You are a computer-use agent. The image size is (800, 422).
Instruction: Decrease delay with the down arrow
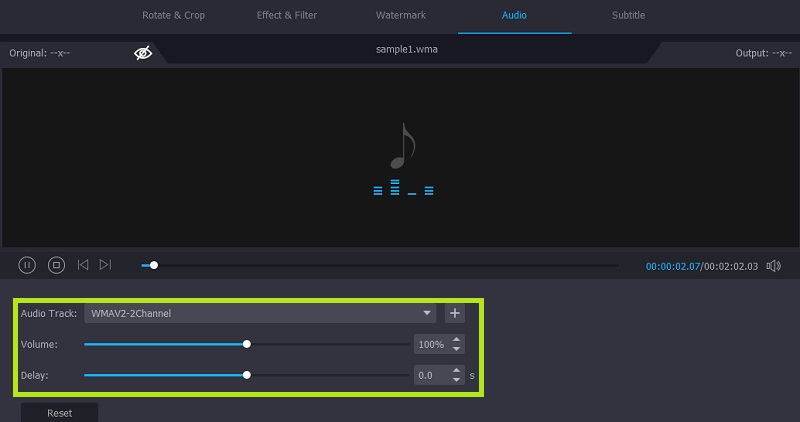[x=457, y=381]
